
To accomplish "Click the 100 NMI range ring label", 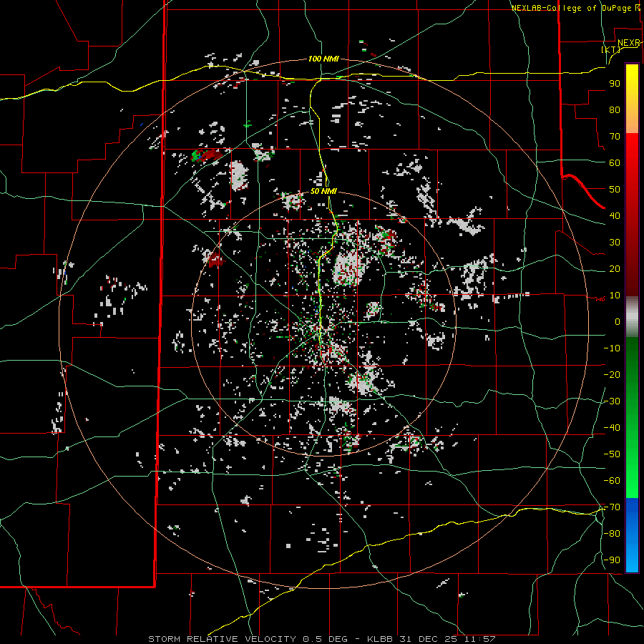I will tap(323, 59).
